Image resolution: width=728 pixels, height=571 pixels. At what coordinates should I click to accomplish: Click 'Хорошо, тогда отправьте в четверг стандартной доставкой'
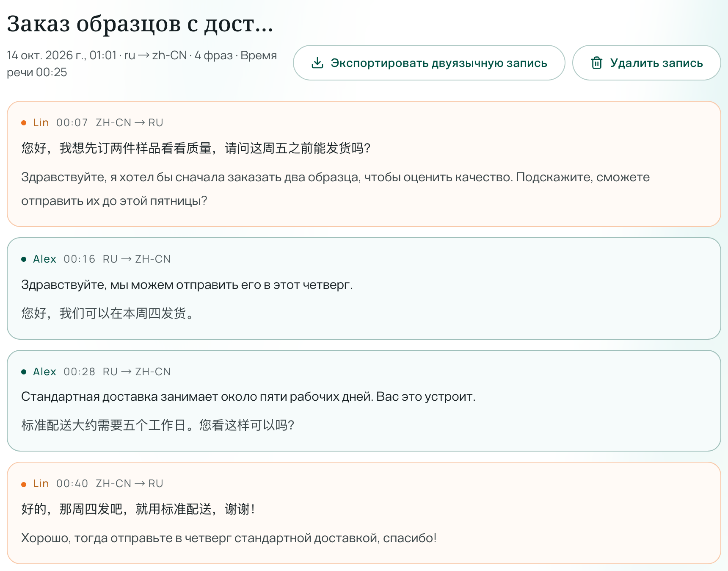pos(200,538)
